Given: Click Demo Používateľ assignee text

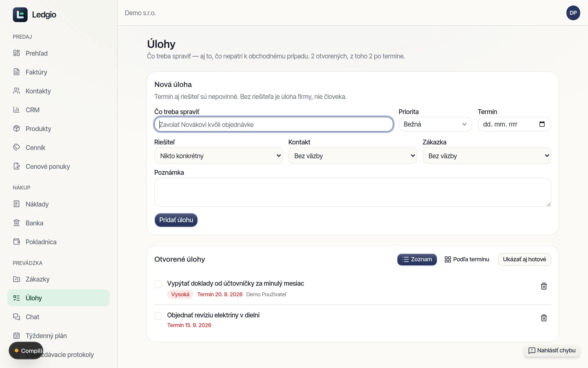Looking at the screenshot, I should tap(266, 294).
